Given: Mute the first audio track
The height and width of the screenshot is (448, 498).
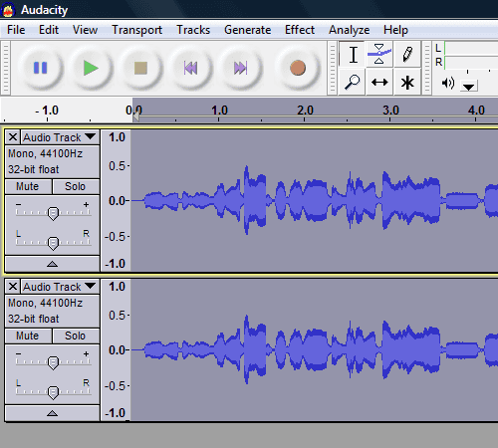Looking at the screenshot, I should coord(28,186).
